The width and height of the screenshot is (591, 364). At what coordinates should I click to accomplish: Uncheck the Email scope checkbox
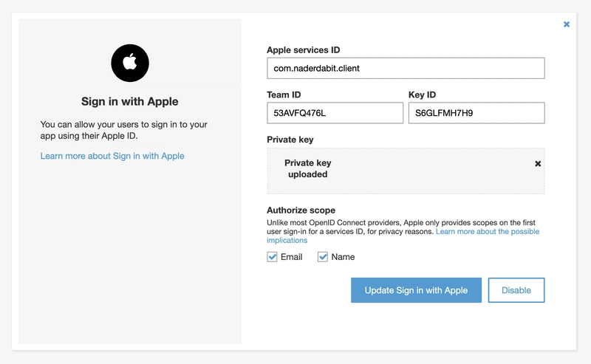click(x=272, y=257)
